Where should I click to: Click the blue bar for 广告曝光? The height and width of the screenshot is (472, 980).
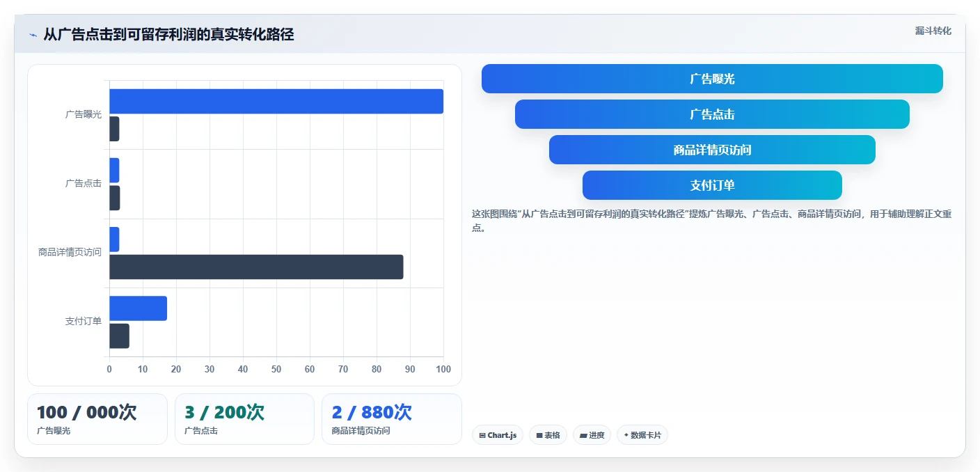click(276, 101)
